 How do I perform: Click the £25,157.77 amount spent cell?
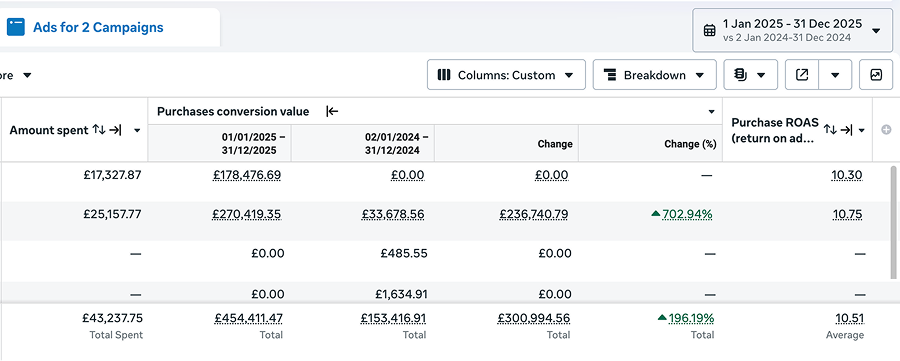coord(112,214)
